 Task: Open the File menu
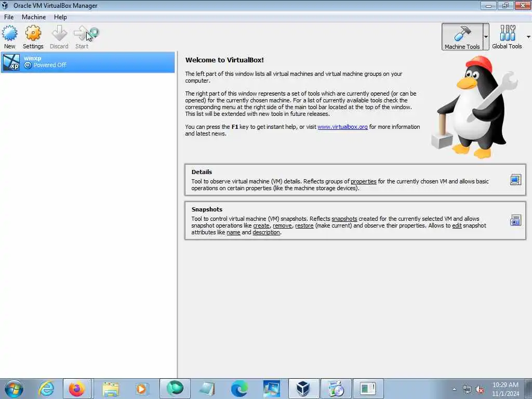click(9, 17)
